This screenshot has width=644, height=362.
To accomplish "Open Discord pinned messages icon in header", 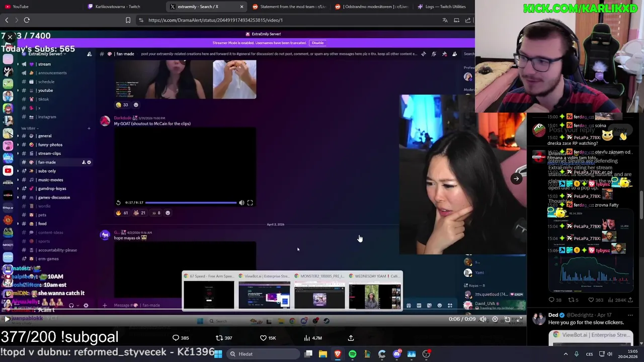I will 445,54.
